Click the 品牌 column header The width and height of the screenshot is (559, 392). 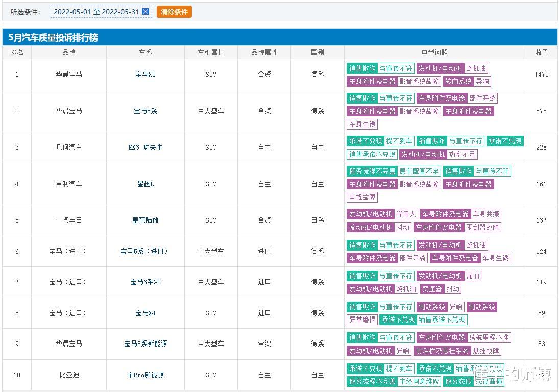coord(69,52)
